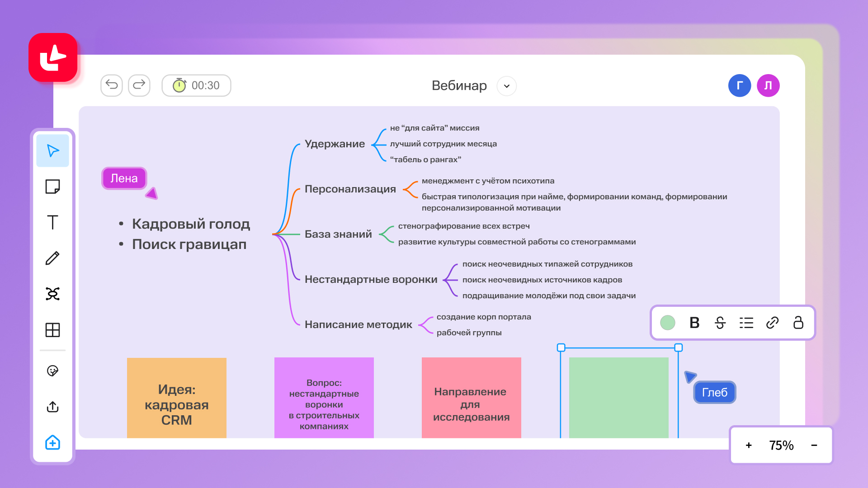Image resolution: width=868 pixels, height=488 pixels.
Task: Select the mind map tool
Action: click(52, 294)
